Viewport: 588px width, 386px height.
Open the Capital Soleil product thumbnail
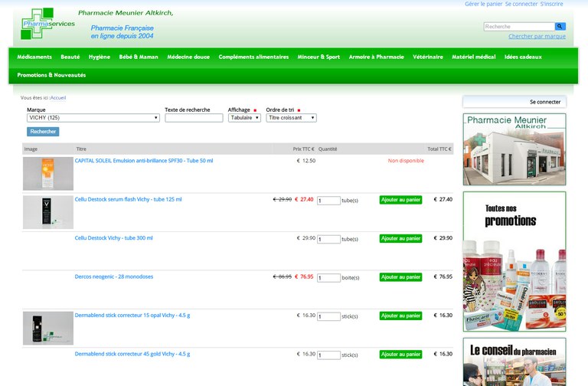[x=48, y=173]
